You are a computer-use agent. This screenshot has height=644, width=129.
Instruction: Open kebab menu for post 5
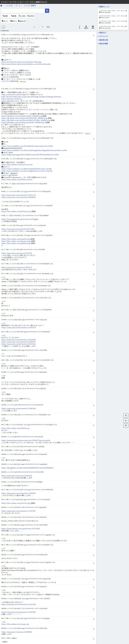[x=94, y=185]
